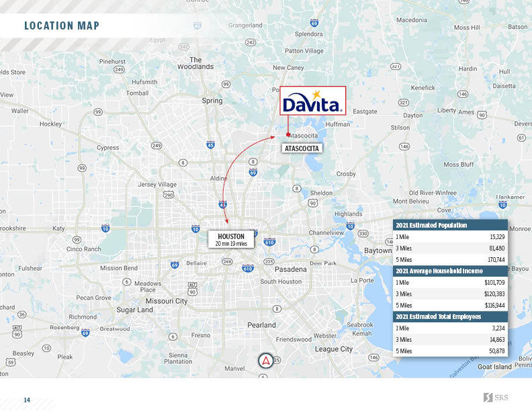Click the ALT 90 shield above Missouri City
This screenshot has height=411, width=532.
(192, 289)
